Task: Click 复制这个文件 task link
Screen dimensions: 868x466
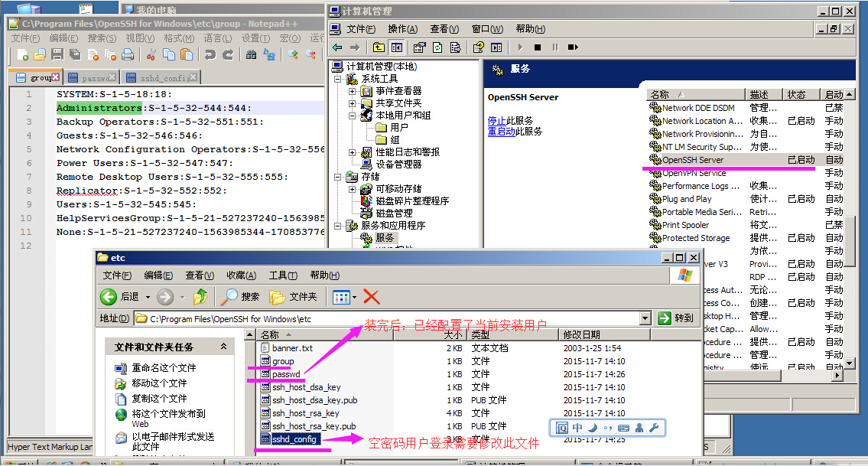Action: click(159, 399)
